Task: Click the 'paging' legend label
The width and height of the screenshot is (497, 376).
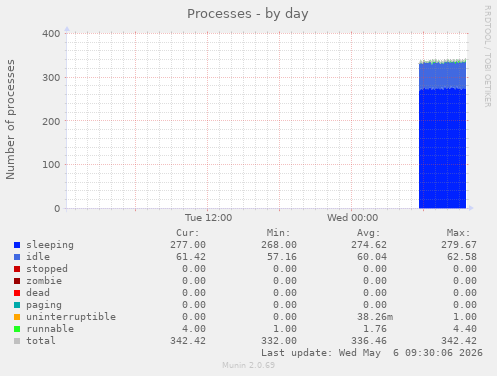Action: pos(44,305)
